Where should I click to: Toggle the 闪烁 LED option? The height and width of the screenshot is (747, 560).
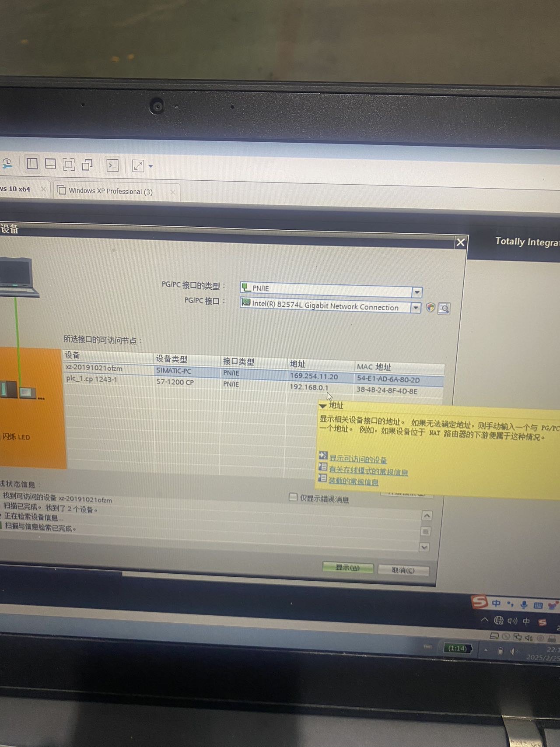point(16,437)
